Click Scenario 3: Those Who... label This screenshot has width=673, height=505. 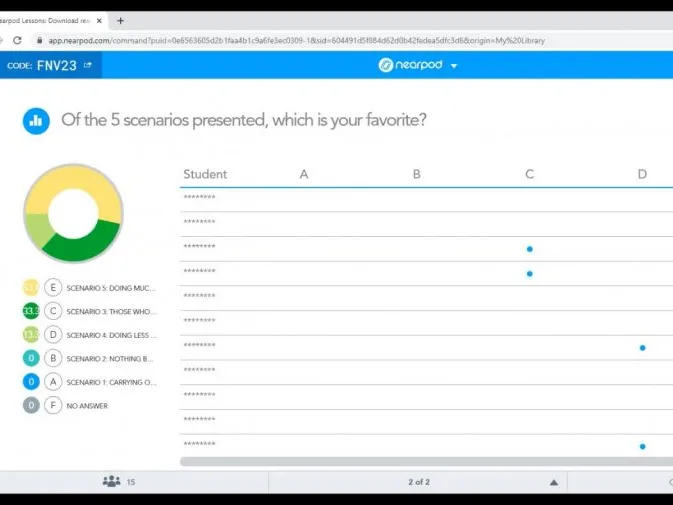[112, 311]
